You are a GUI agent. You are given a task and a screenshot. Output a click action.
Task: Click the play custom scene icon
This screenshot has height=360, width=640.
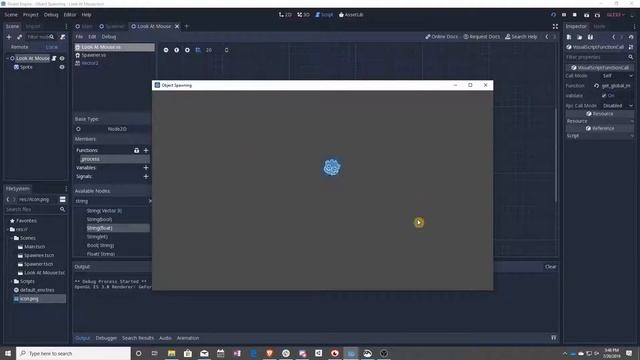597,15
